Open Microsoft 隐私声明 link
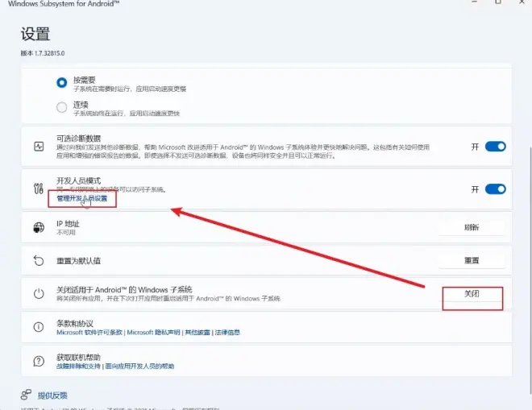 (153, 333)
